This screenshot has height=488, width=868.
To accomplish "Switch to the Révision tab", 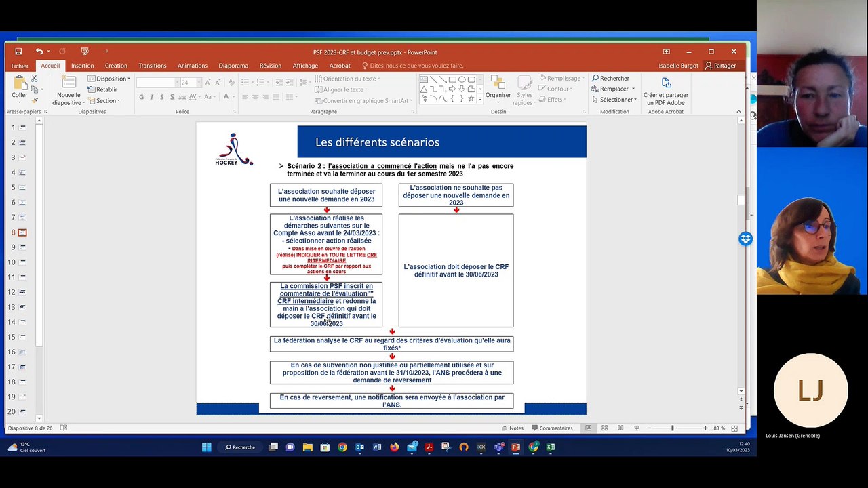I will [270, 66].
